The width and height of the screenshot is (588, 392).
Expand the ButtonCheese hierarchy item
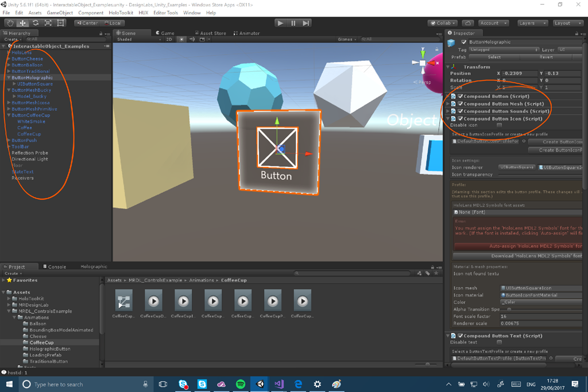click(x=9, y=59)
